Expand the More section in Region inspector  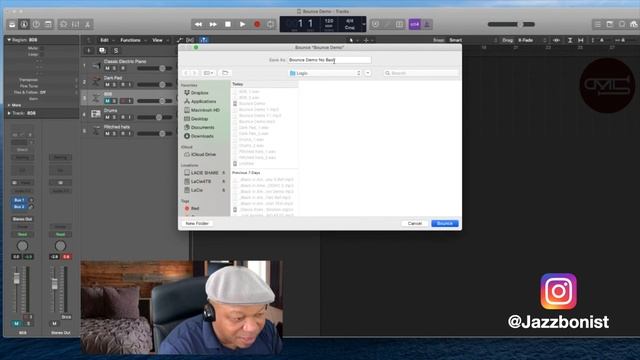click(9, 105)
